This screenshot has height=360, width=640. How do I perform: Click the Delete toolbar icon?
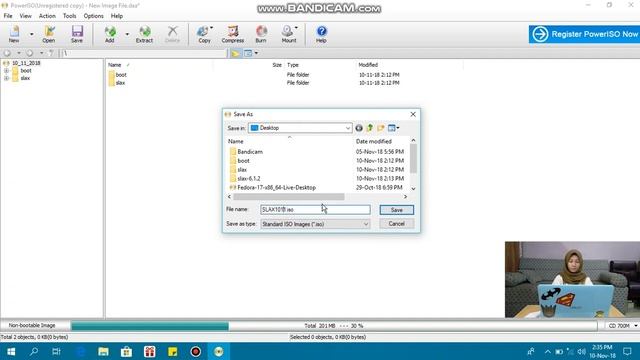[172, 34]
